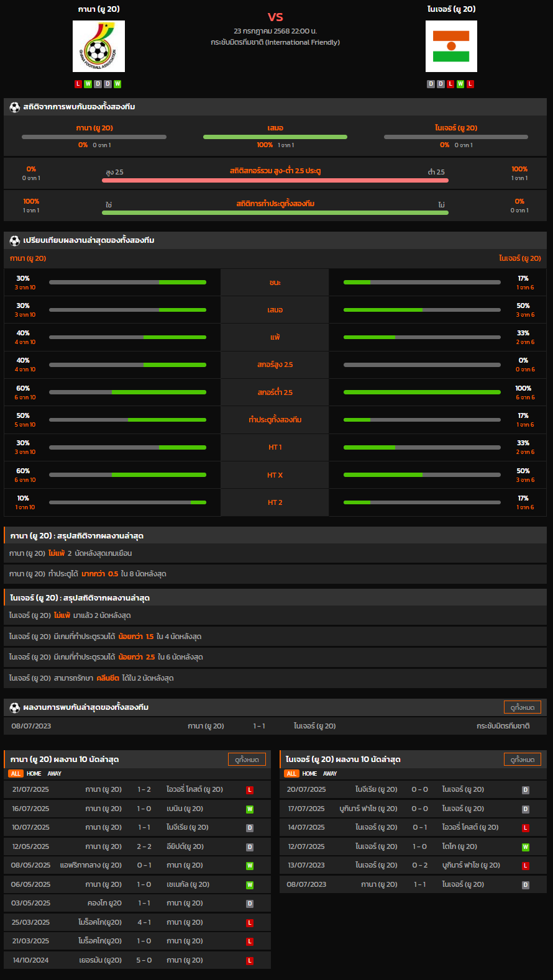
Task: Click score 4 - 1 in 25/03/2025 row
Action: click(x=144, y=923)
